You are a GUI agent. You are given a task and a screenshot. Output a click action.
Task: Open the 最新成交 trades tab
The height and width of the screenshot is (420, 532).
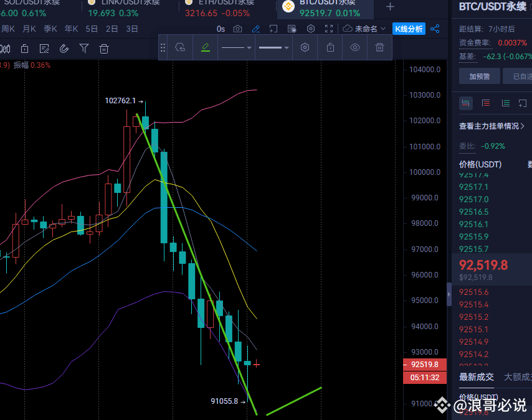[x=476, y=377]
